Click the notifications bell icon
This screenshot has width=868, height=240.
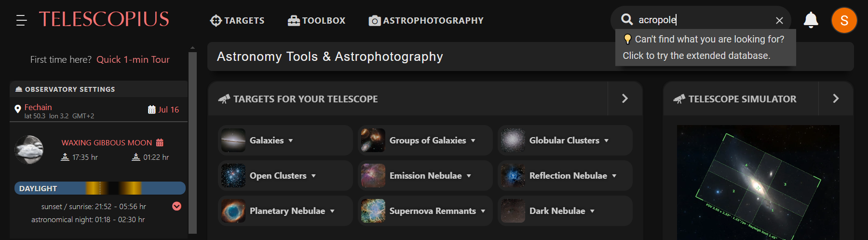tap(811, 20)
